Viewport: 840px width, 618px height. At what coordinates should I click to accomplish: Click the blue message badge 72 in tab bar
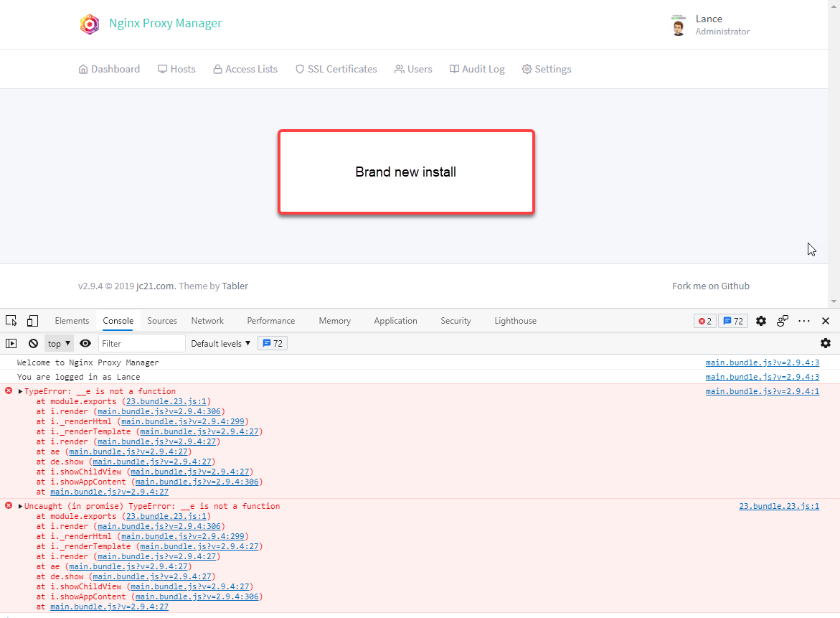(x=733, y=321)
